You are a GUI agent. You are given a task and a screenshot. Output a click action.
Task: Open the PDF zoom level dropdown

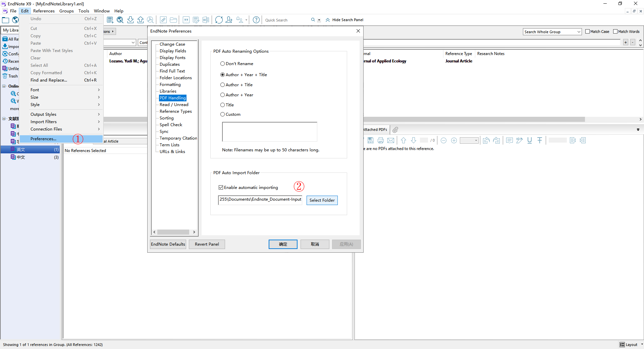click(469, 140)
